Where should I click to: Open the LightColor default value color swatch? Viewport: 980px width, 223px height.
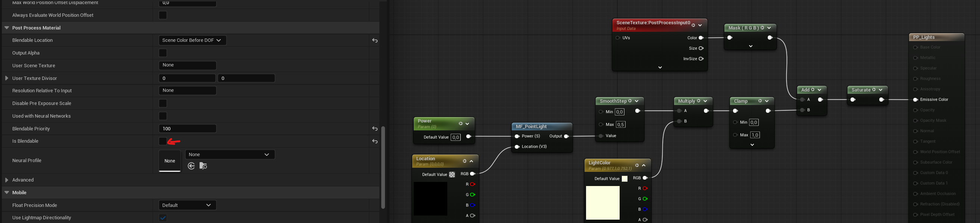click(624, 179)
